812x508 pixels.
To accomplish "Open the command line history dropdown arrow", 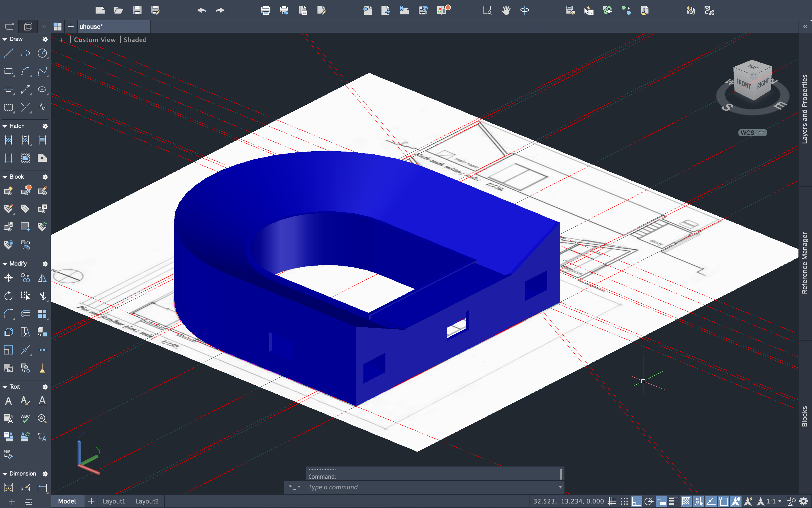I will click(x=560, y=487).
